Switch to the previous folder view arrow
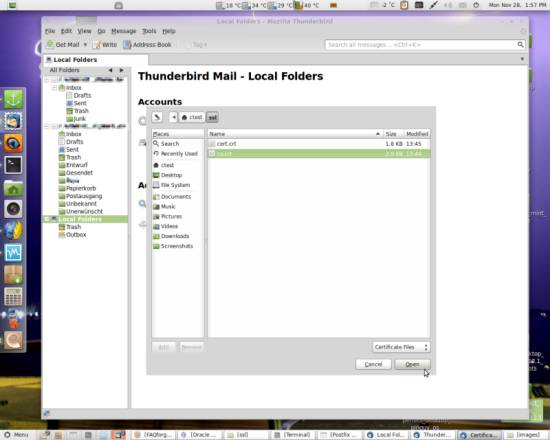 [110, 70]
